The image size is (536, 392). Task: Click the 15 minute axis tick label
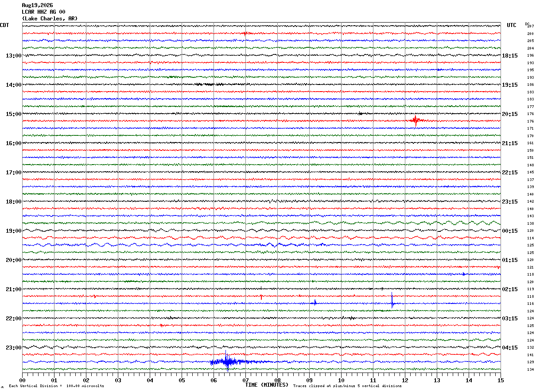click(x=500, y=380)
